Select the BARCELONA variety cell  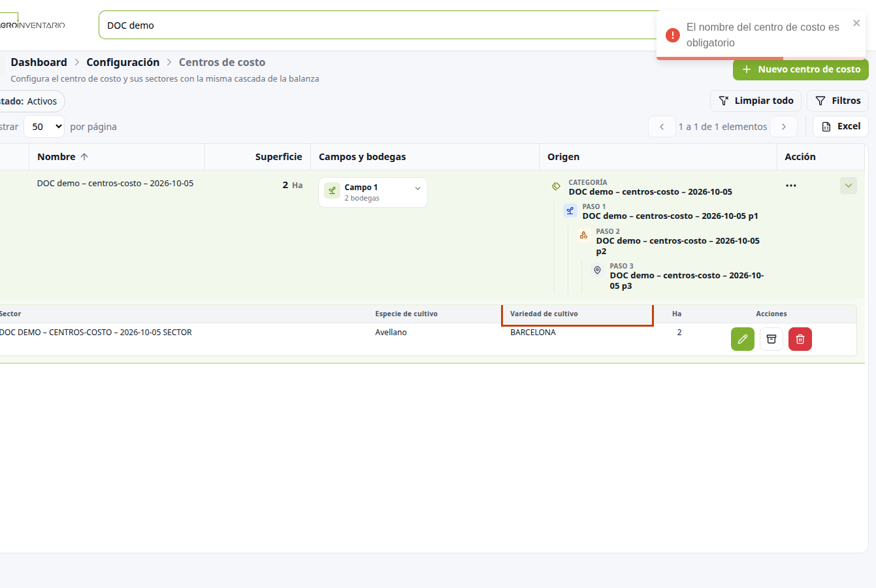pos(533,333)
